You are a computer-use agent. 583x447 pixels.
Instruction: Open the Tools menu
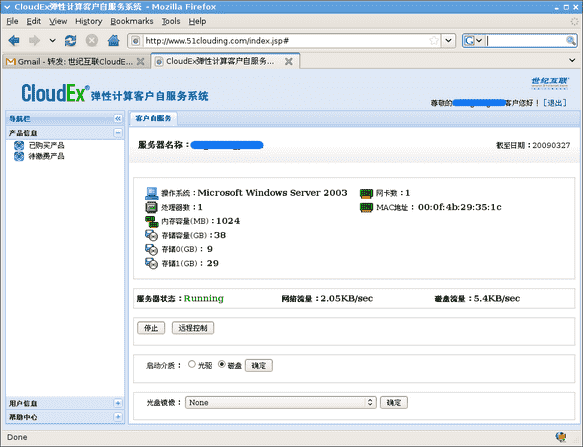171,21
